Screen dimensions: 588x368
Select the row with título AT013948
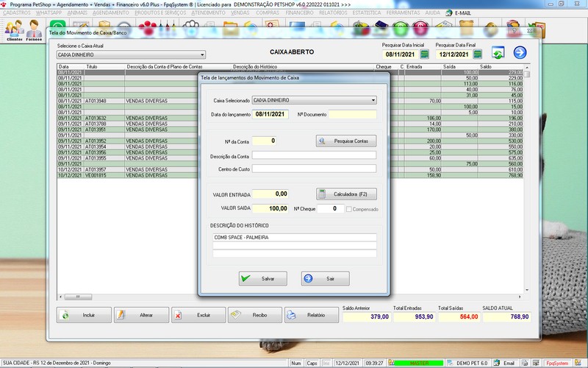coord(290,101)
